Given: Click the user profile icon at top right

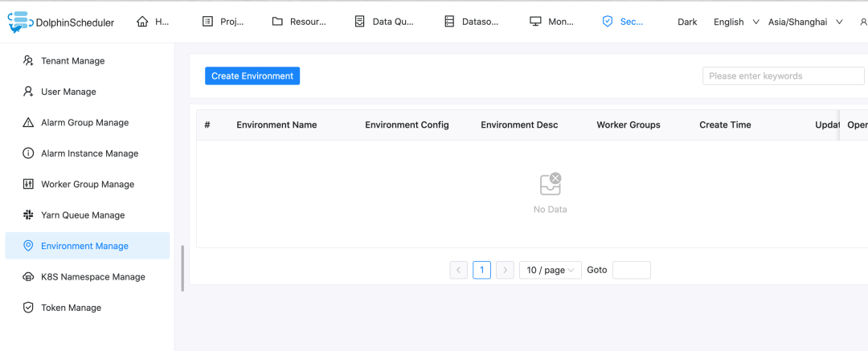Looking at the screenshot, I should [x=863, y=22].
